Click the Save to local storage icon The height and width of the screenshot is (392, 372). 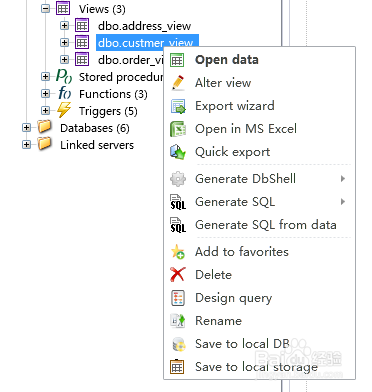pyautogui.click(x=177, y=367)
